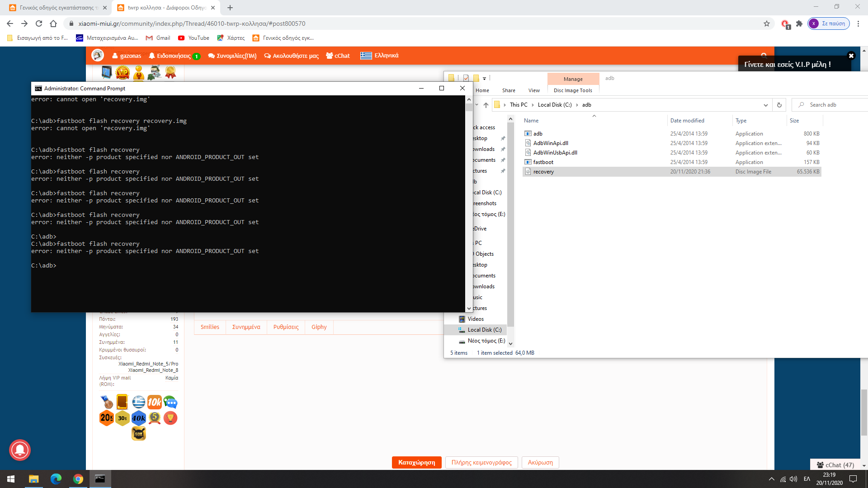
Task: Open the quick access toolbar customize dropdown
Action: (x=484, y=78)
